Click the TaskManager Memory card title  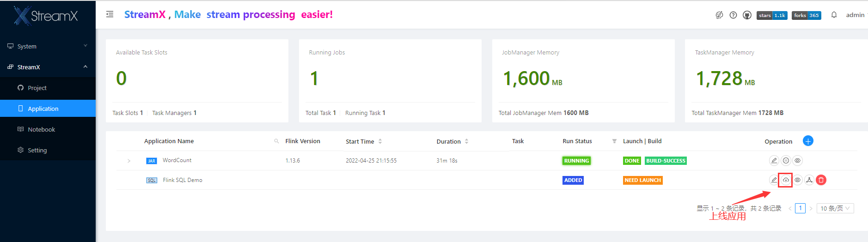tap(725, 53)
